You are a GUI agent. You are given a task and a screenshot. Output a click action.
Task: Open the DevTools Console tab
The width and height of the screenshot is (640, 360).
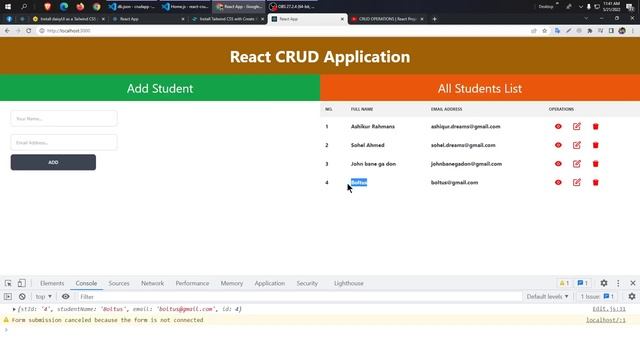(x=86, y=283)
